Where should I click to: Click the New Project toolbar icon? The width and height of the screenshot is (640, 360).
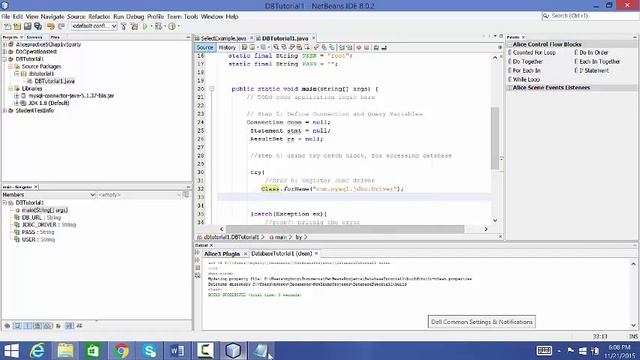tap(17, 27)
